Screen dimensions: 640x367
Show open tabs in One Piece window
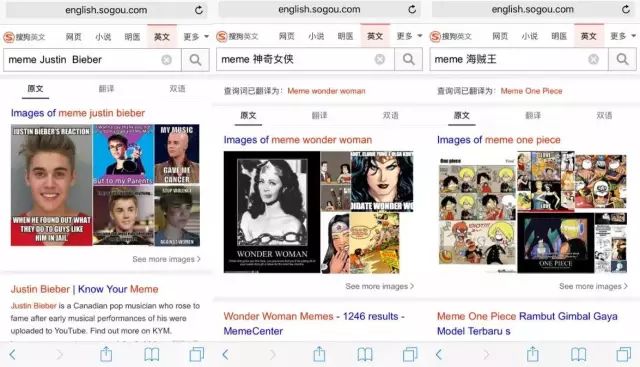pyautogui.click(x=624, y=354)
